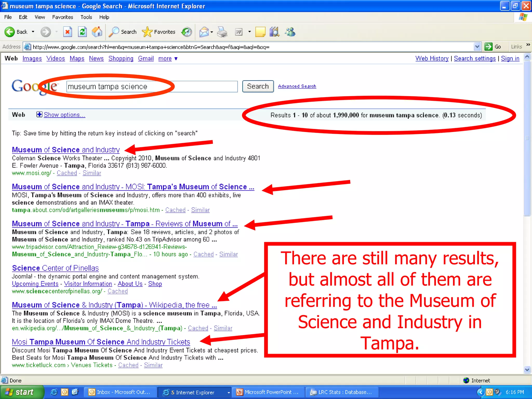Screen dimensions: 532x399
Task: Edit with Microsoft Word icon
Action: [239, 32]
